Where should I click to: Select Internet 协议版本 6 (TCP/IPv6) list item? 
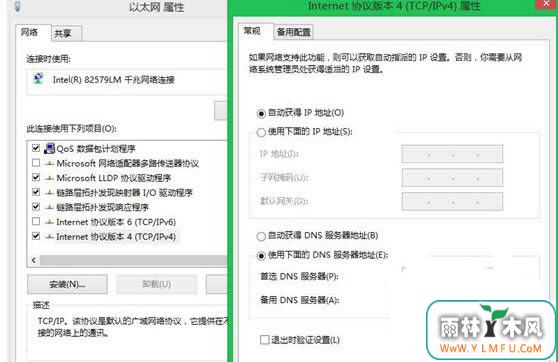(x=116, y=222)
